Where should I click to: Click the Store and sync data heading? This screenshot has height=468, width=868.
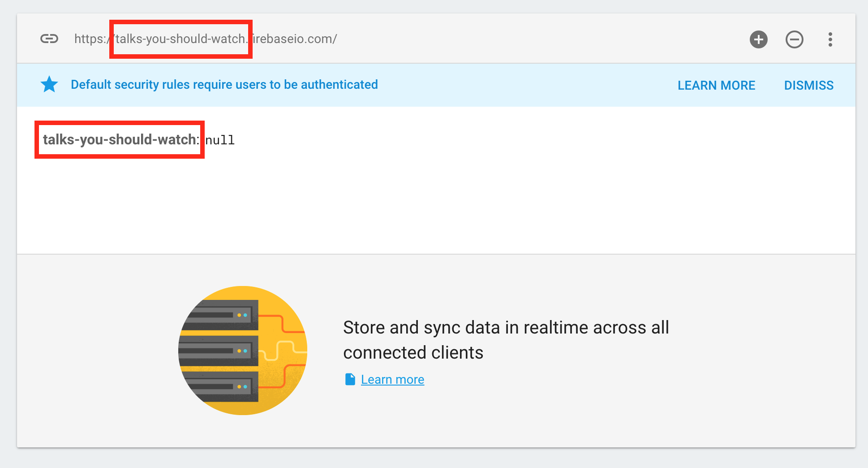[506, 340]
